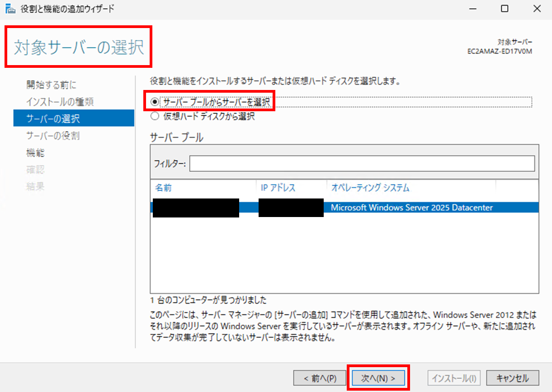Screen dimensions: 552x392
Task: Click the < 前へ(P) button
Action: click(x=320, y=378)
